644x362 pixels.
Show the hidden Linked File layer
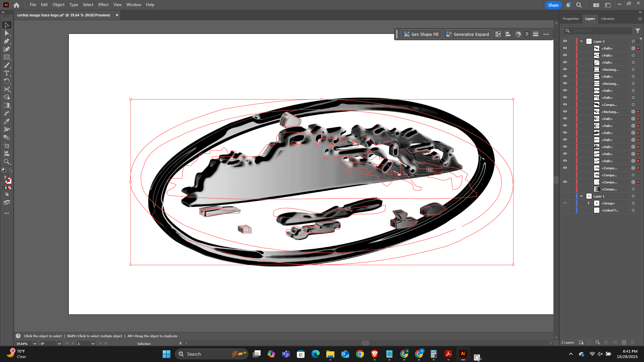(565, 210)
